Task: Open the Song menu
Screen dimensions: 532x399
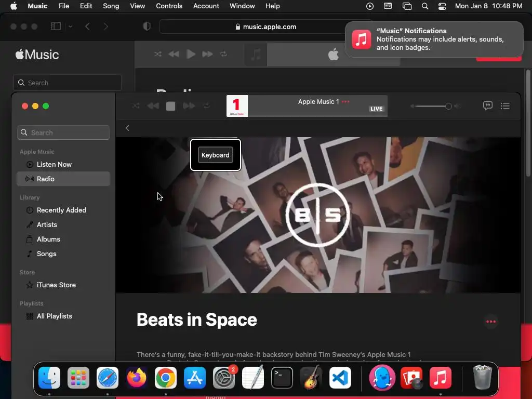Action: point(111,6)
